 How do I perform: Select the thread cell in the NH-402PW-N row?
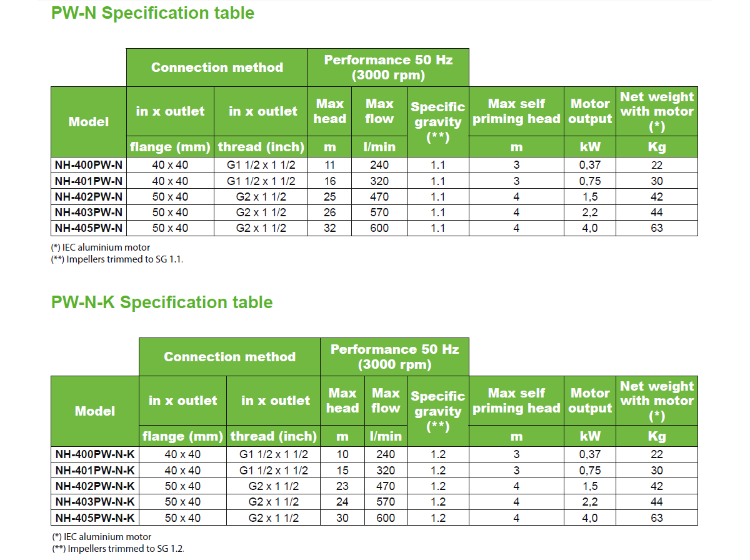(x=261, y=197)
